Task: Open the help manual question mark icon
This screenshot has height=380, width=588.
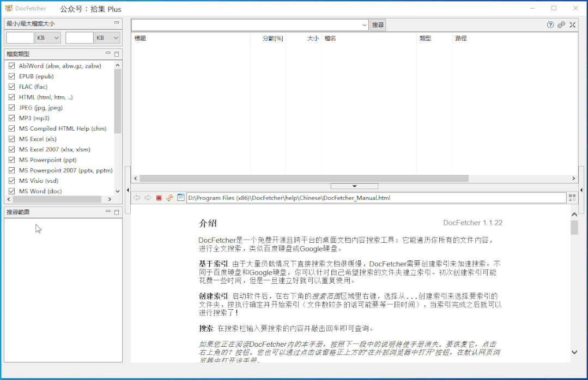Action: 550,24
